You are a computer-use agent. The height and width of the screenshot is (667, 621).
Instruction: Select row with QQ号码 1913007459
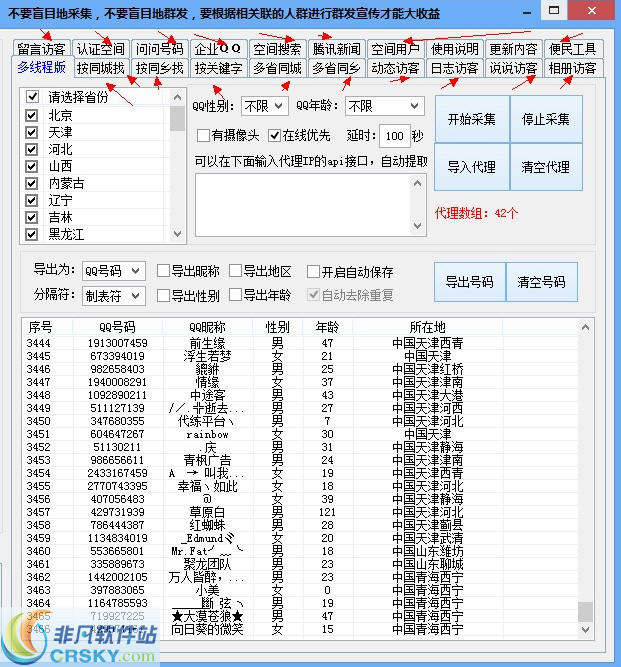point(300,343)
